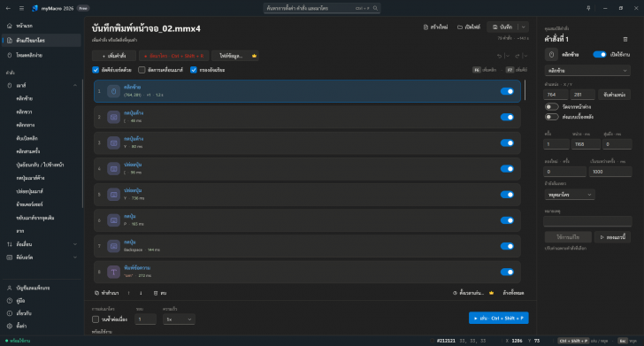
Task: Click the about info icon in sidebar
Action: coord(10,313)
